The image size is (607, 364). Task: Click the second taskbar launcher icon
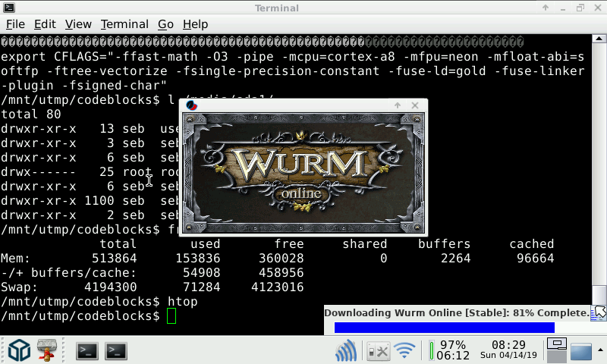[49, 350]
